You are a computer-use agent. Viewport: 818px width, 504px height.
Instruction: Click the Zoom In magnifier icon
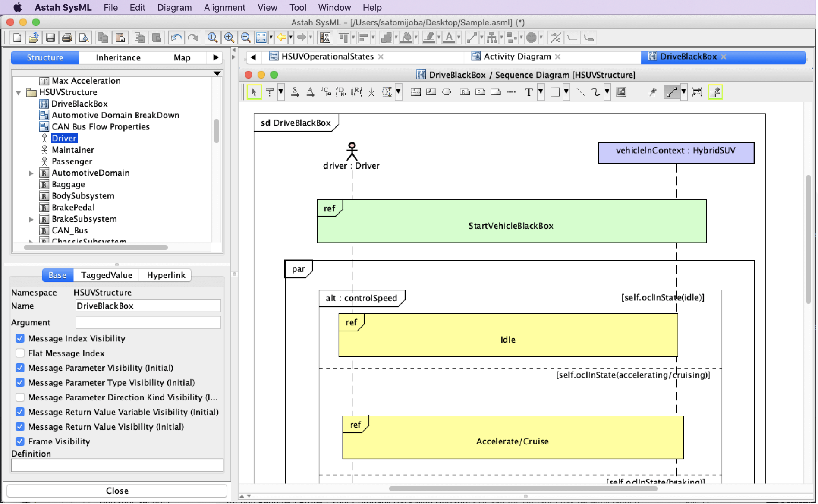[229, 38]
